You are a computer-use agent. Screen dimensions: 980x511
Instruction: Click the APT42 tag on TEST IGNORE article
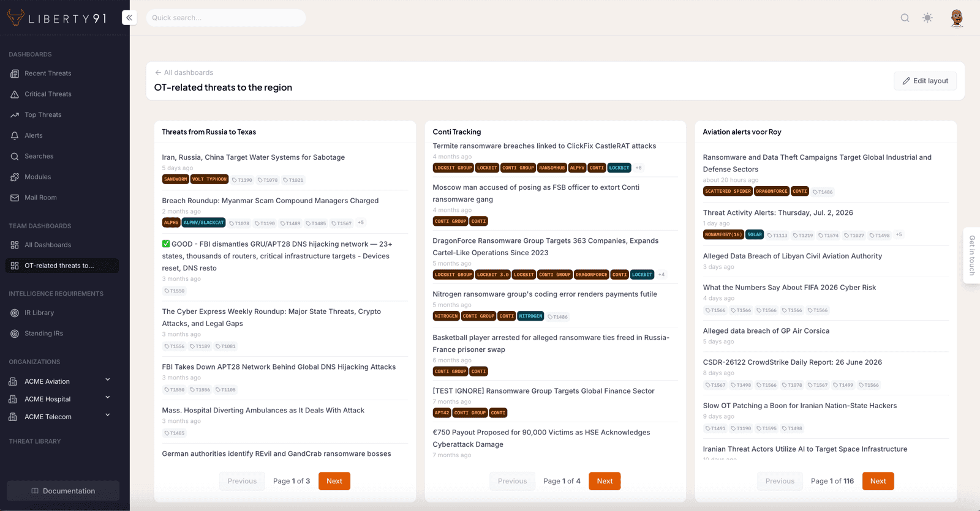tap(442, 413)
